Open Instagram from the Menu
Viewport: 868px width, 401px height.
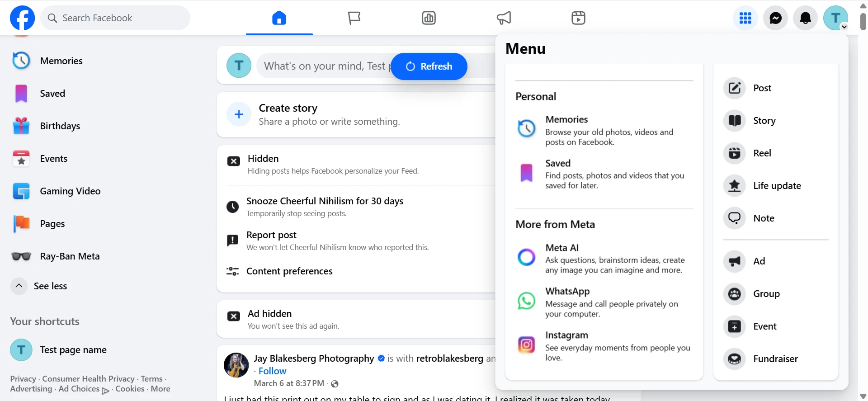pyautogui.click(x=566, y=335)
